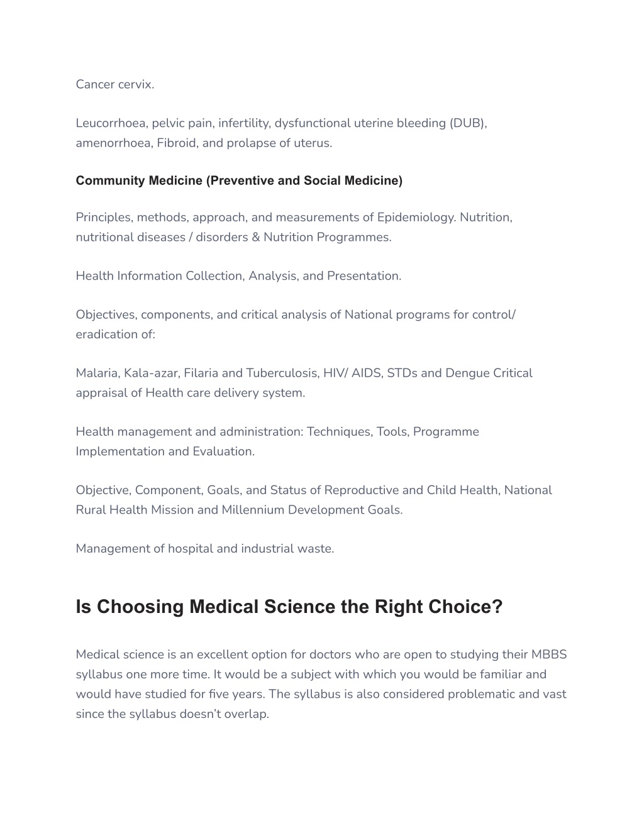Click the words 'Millennium Development Goals'
The height and width of the screenshot is (833, 644).
click(x=311, y=510)
